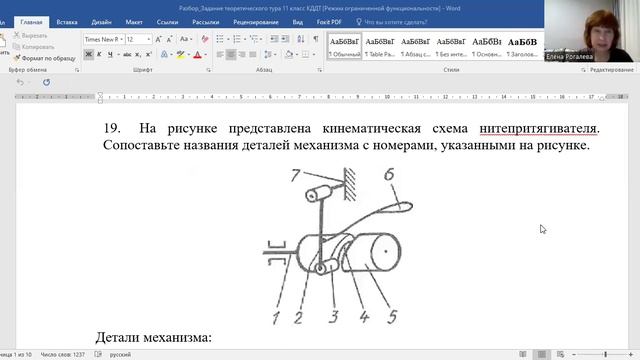The image size is (640, 360).
Task: Redo the action in quick access toolbar
Action: click(x=47, y=82)
